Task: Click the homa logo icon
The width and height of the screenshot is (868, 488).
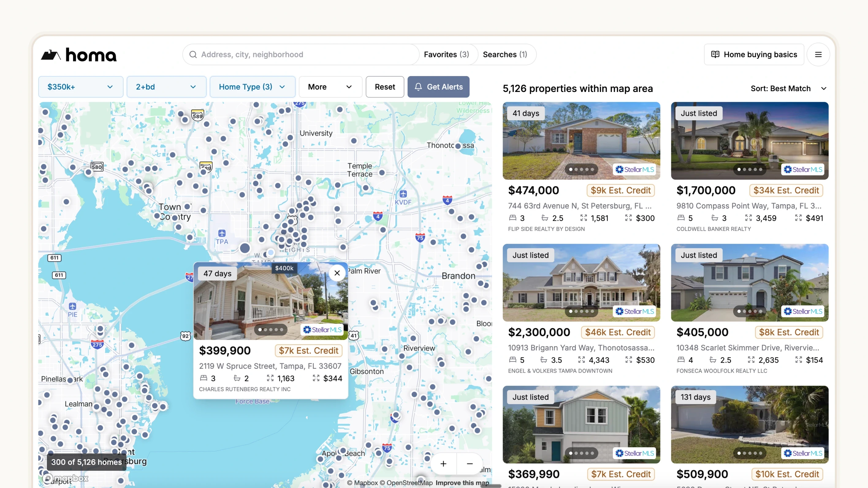Action: point(51,55)
